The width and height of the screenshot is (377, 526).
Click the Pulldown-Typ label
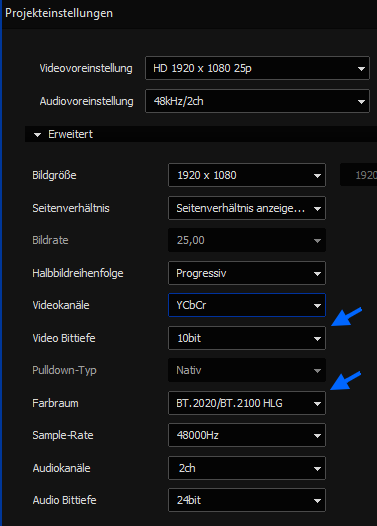[64, 370]
